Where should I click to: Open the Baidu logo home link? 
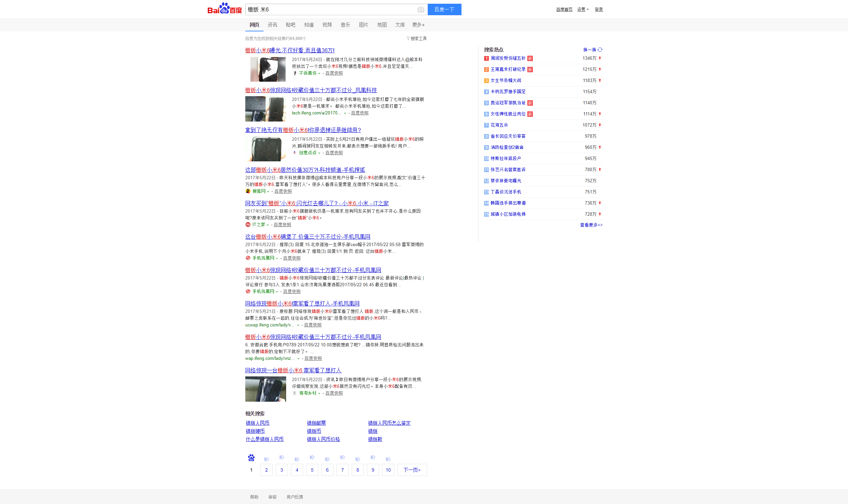225,8
